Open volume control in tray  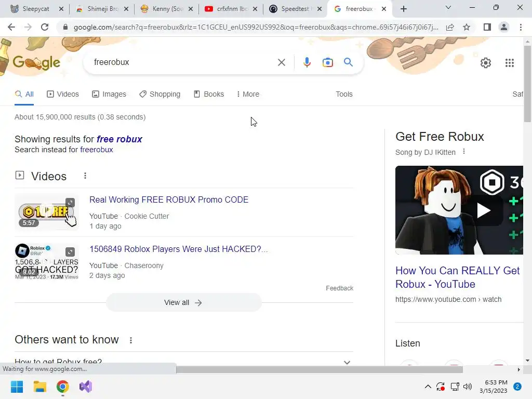pyautogui.click(x=468, y=387)
